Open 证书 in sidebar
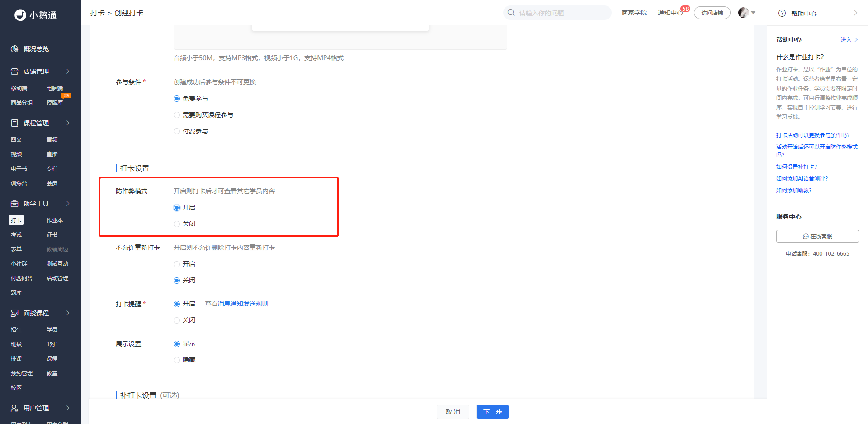Screen dimensions: 868x424 coord(52,235)
